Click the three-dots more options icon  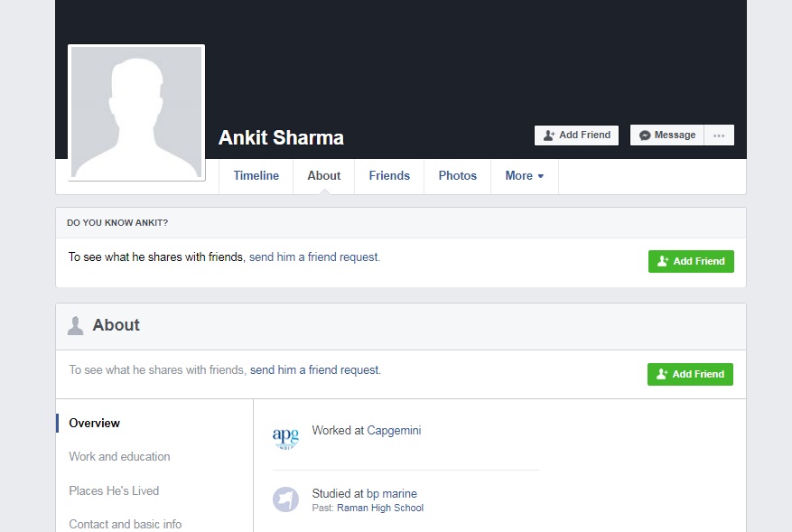point(719,135)
